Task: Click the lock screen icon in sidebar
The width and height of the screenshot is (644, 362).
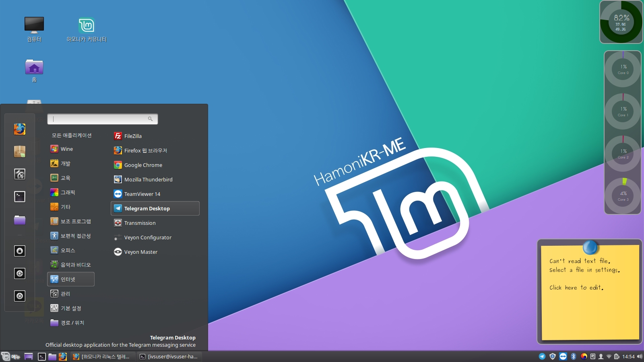Action: 20,251
